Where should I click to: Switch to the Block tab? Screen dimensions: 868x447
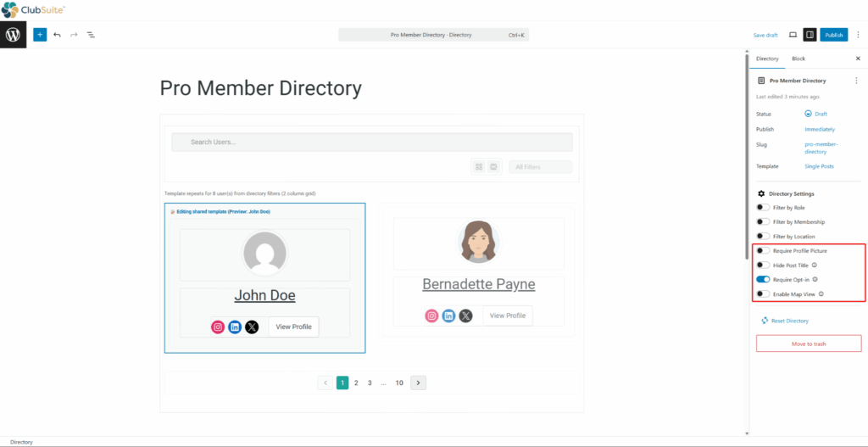pyautogui.click(x=798, y=59)
